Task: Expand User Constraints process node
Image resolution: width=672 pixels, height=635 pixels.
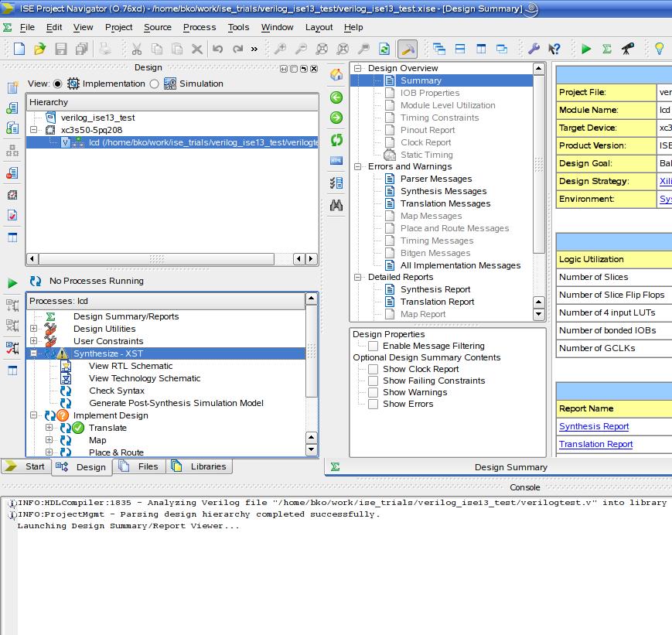Action: point(34,341)
